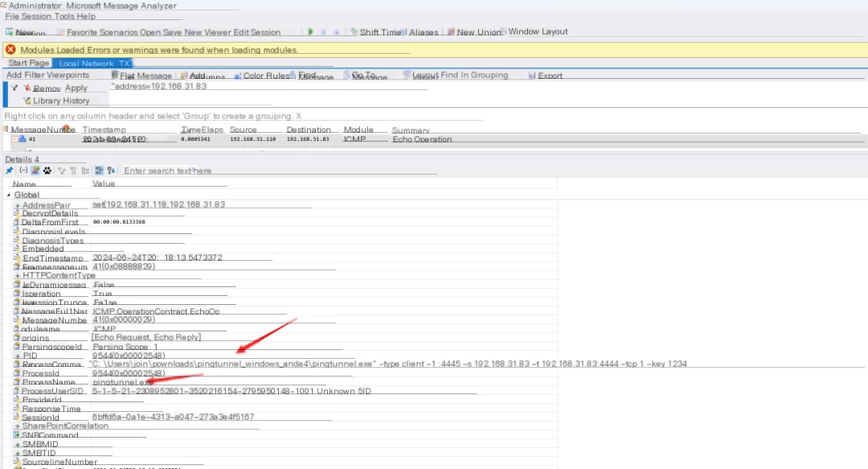Close the grouping hint bar with X
868x469 pixels.
298,116
